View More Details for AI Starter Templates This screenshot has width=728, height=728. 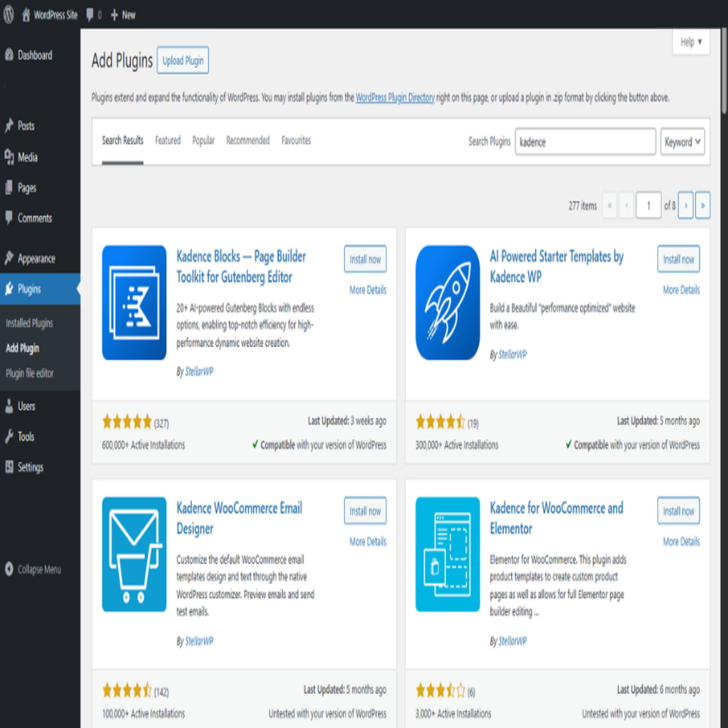(681, 290)
